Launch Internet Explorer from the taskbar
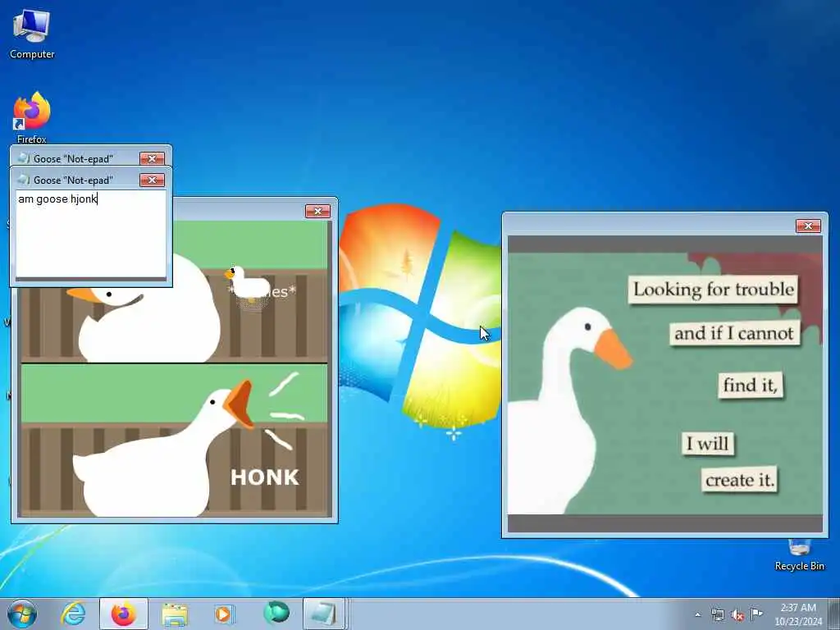 click(x=73, y=614)
